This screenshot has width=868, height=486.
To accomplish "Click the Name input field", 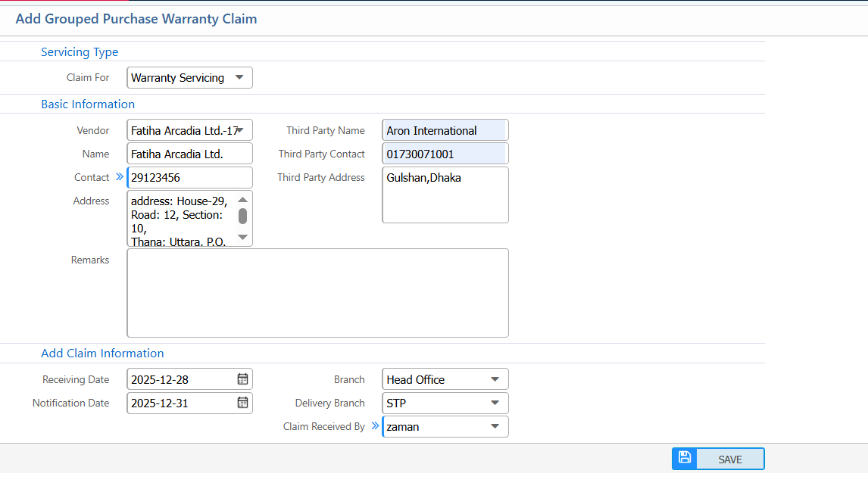I will click(x=189, y=154).
